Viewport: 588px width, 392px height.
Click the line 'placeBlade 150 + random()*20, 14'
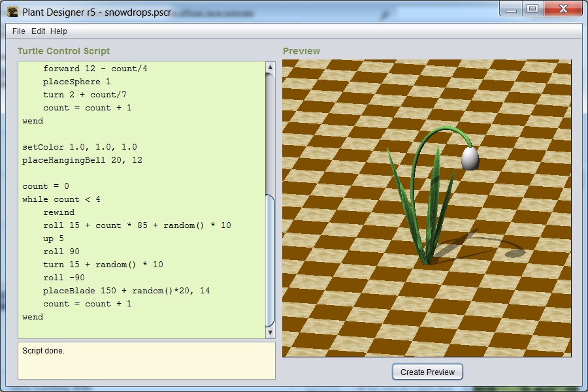[x=126, y=291]
